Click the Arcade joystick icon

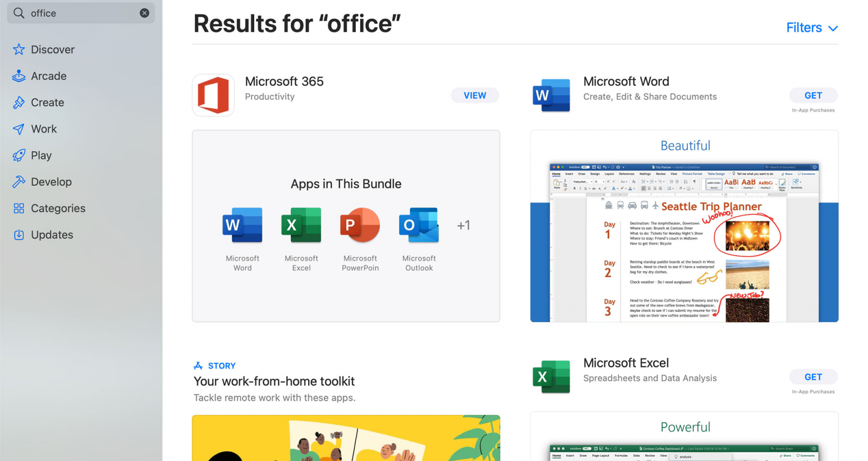tap(19, 76)
